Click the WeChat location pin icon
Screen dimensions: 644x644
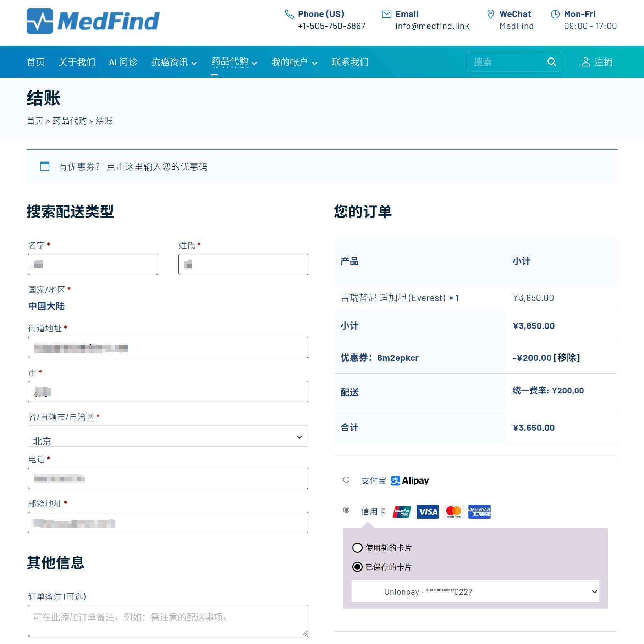pos(490,14)
